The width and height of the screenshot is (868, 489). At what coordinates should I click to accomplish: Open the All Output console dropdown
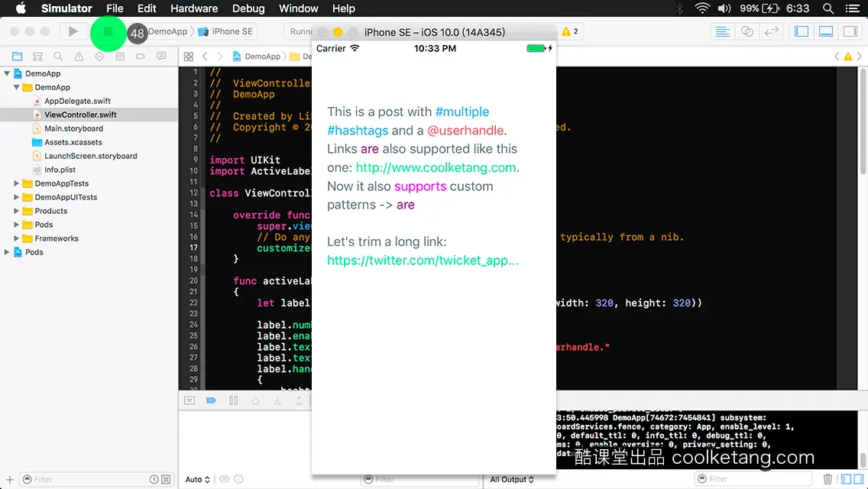512,479
